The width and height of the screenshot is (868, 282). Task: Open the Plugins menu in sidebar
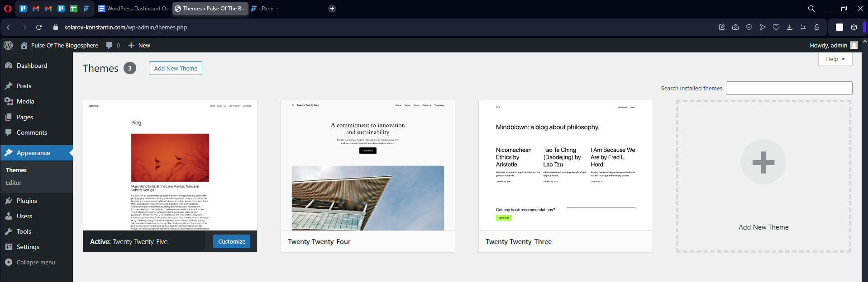click(27, 201)
